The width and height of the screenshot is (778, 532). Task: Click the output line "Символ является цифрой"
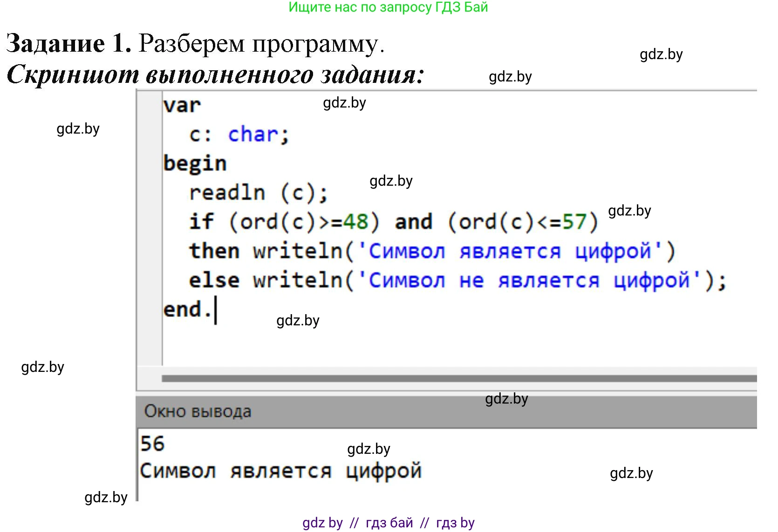(x=281, y=471)
